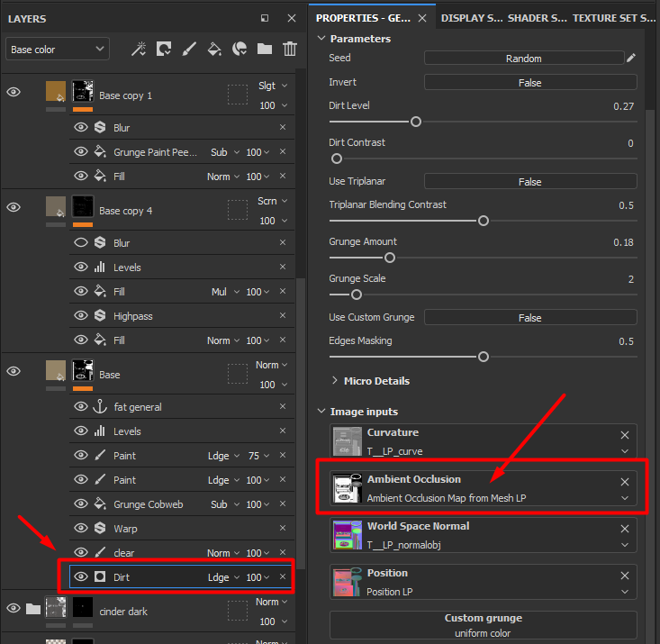Open the Base color channel dropdown
Screen dimensions: 660x644
[x=58, y=50]
